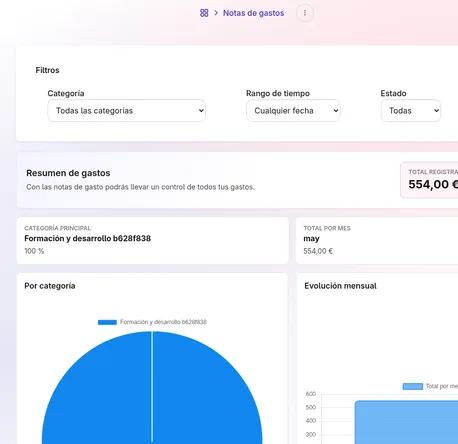Click the Categoría label
The height and width of the screenshot is (444, 458).
(x=66, y=93)
